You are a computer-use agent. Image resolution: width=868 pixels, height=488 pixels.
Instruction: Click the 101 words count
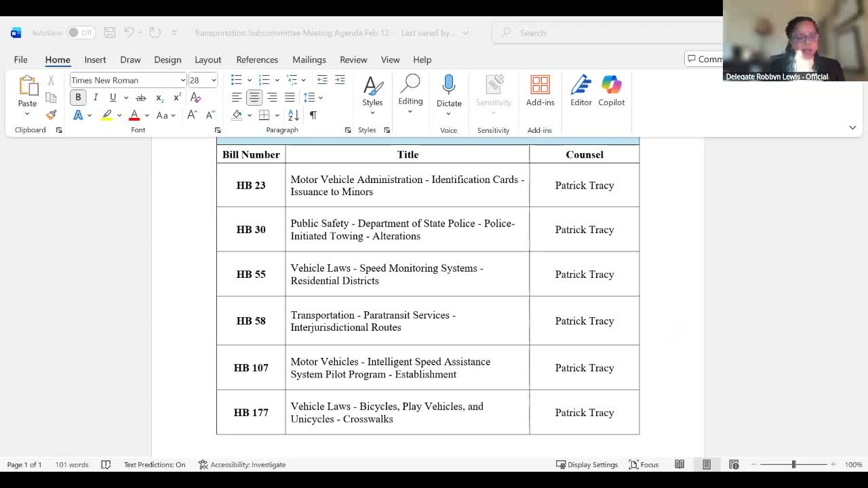tap(72, 464)
